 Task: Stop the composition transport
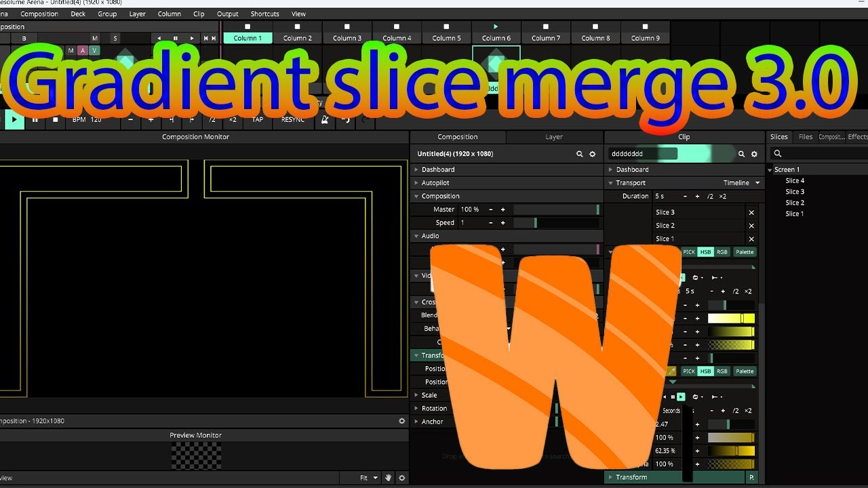56,120
